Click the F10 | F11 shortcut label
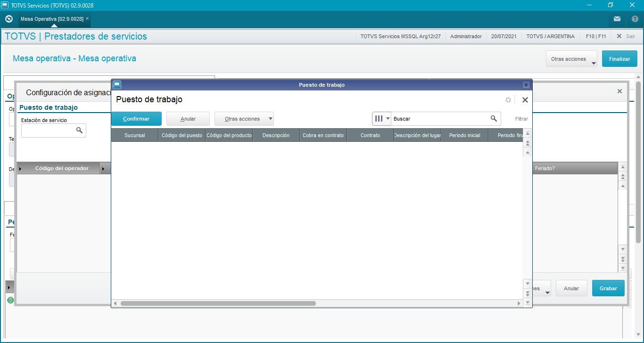 [x=596, y=36]
